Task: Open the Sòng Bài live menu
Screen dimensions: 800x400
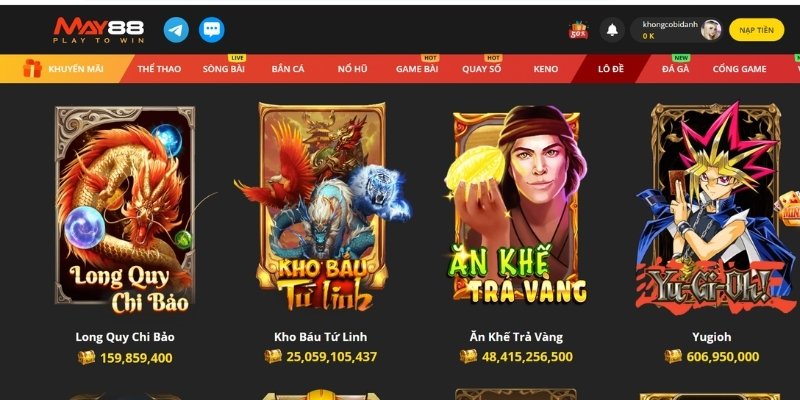Action: pos(223,69)
